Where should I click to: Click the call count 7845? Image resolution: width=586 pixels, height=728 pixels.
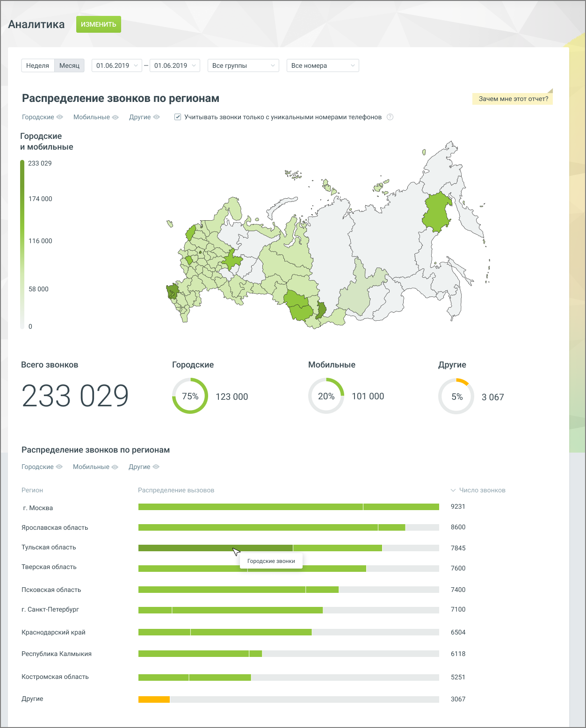458,548
